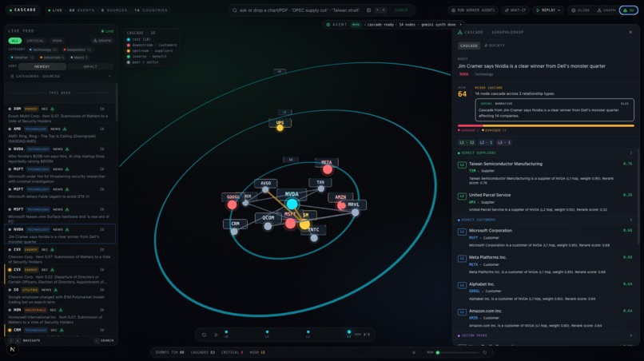Filter live feed by CRITICAL

pos(35,41)
